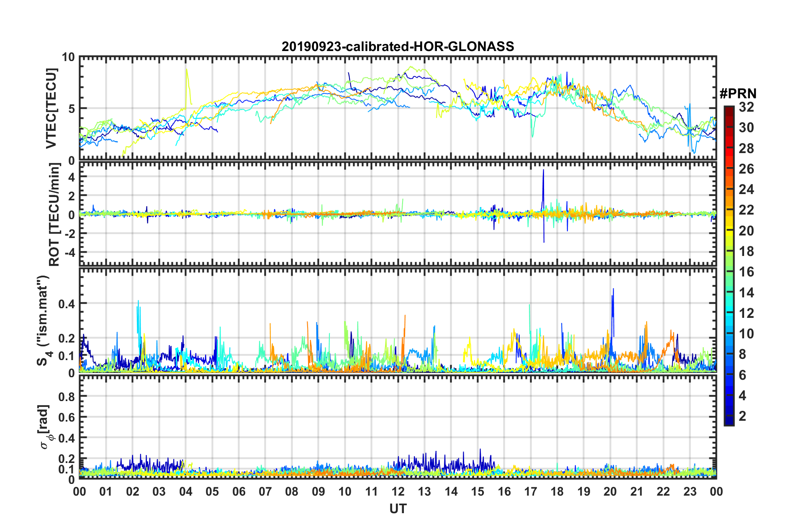
Task: Click the UT axis tick label 07
Action: click(265, 491)
